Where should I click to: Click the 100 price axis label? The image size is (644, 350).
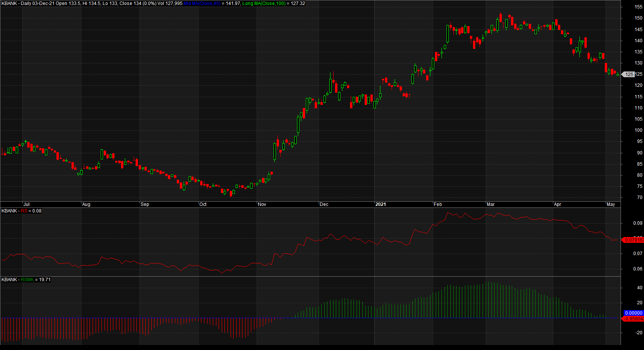[638, 130]
